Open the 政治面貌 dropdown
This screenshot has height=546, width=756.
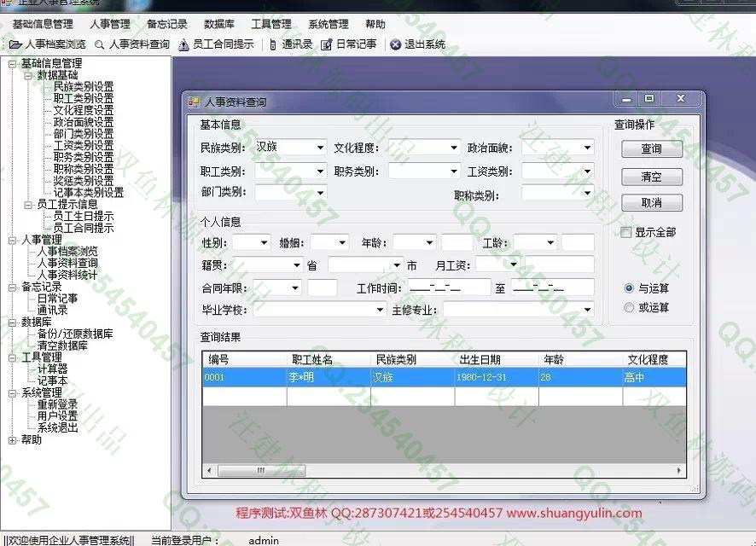point(587,148)
